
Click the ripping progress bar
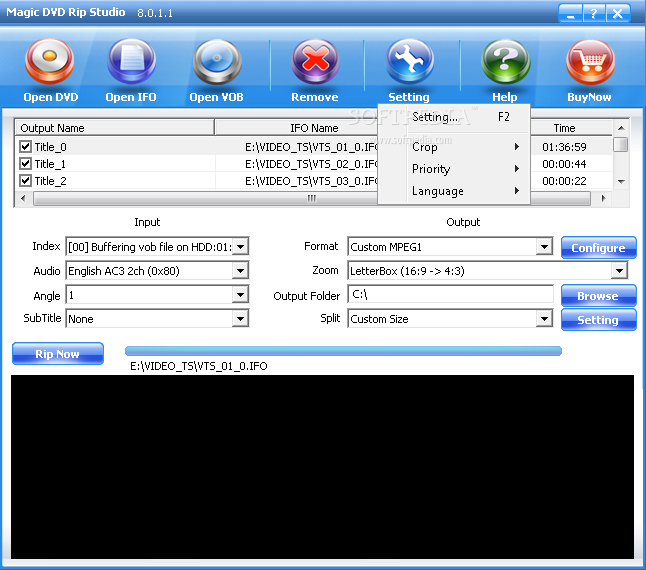pyautogui.click(x=343, y=351)
